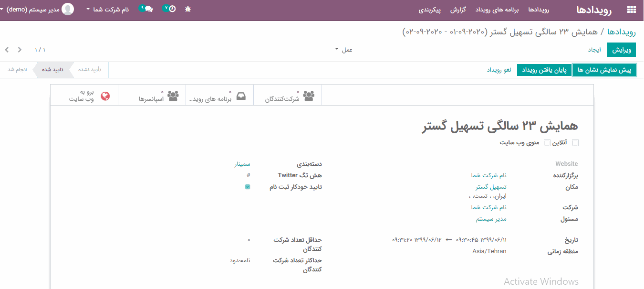Open the اسپانسرها sponsors stat button
The image size is (644, 289).
click(x=173, y=96)
